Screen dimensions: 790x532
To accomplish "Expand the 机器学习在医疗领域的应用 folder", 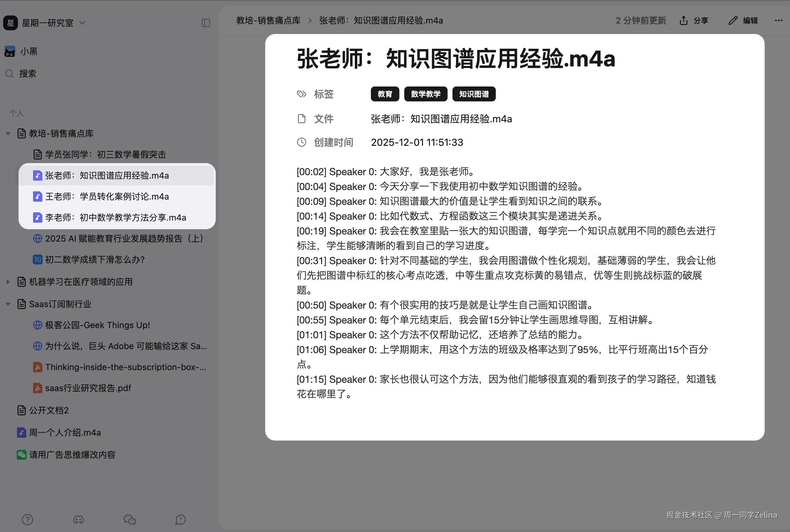I will point(8,282).
